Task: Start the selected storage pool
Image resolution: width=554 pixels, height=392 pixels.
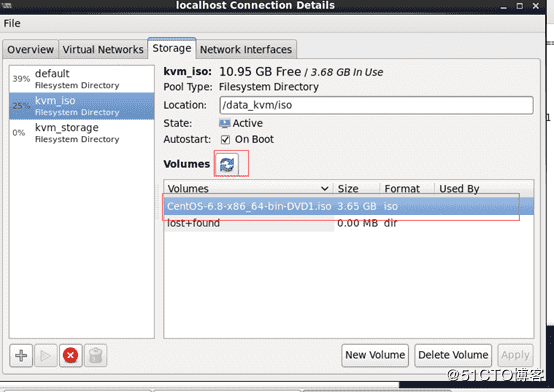Action: pyautogui.click(x=46, y=355)
